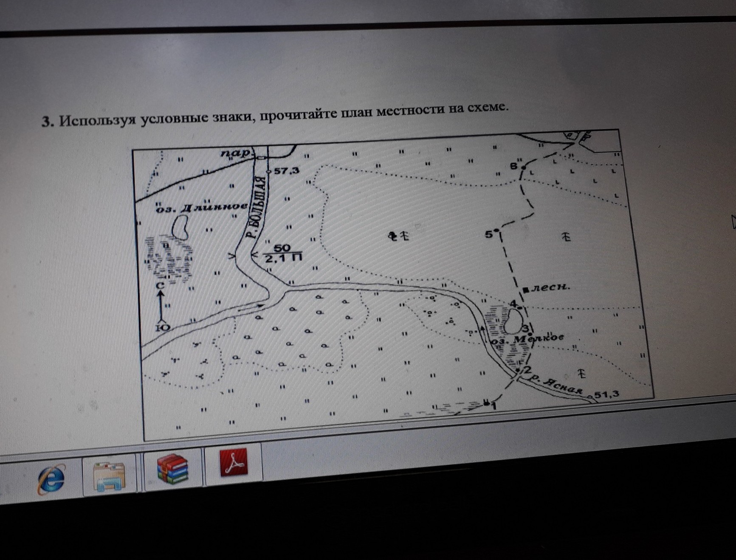Click the Мелкое lake outline
The height and width of the screenshot is (560, 736).
(x=513, y=321)
